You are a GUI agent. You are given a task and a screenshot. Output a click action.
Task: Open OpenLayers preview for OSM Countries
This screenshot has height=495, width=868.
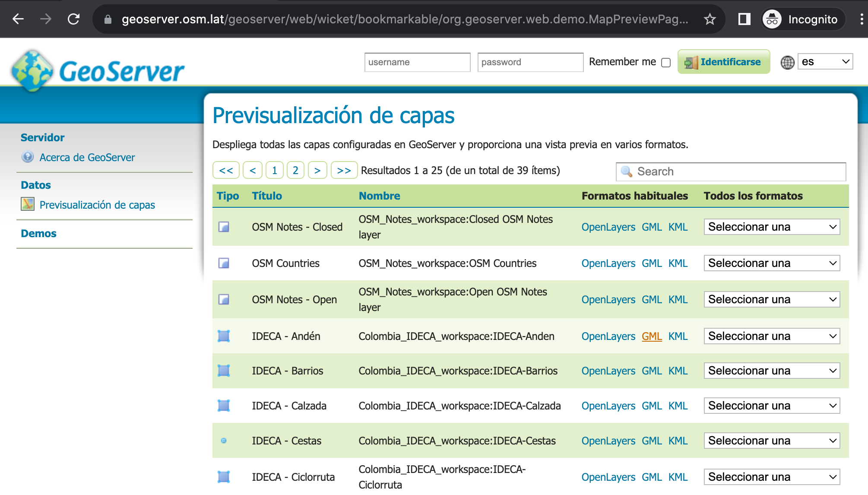608,263
